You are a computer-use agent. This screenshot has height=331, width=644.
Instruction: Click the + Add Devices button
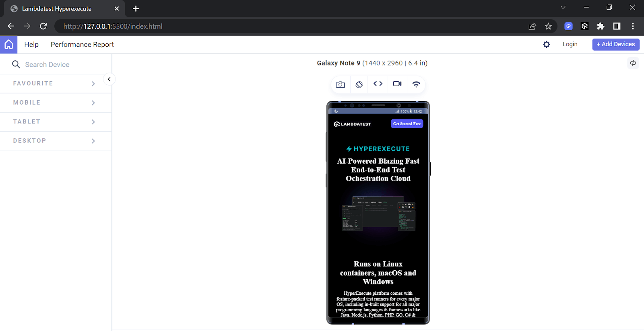point(615,44)
